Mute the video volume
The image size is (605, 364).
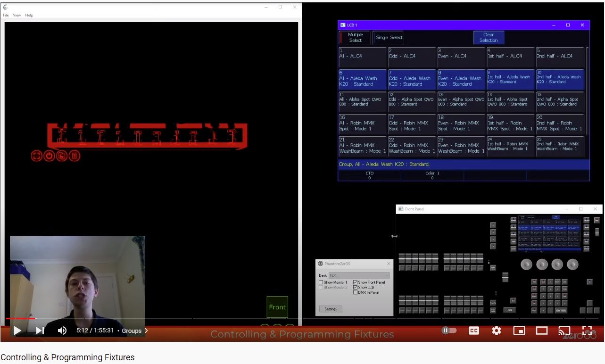coord(62,331)
